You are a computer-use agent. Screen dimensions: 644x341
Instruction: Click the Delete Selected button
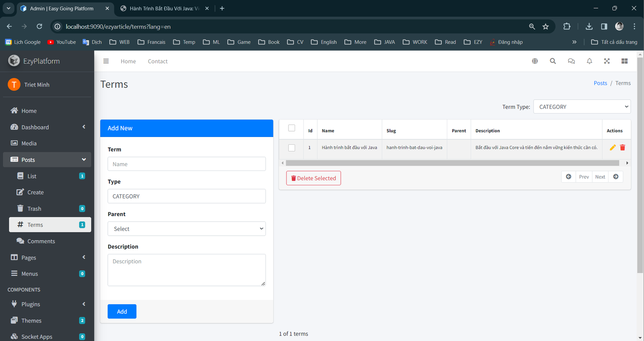[x=313, y=178]
